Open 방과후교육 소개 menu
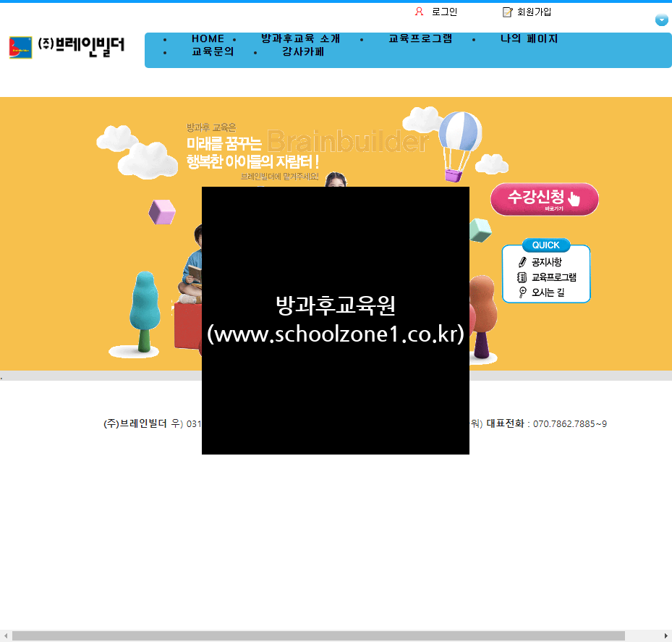Screen dimensions: 672x642 point(300,38)
